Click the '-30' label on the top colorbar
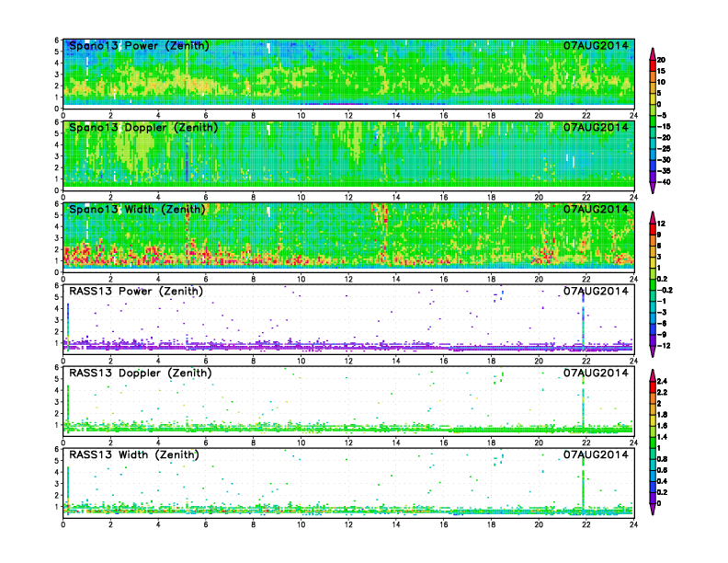 tap(664, 160)
